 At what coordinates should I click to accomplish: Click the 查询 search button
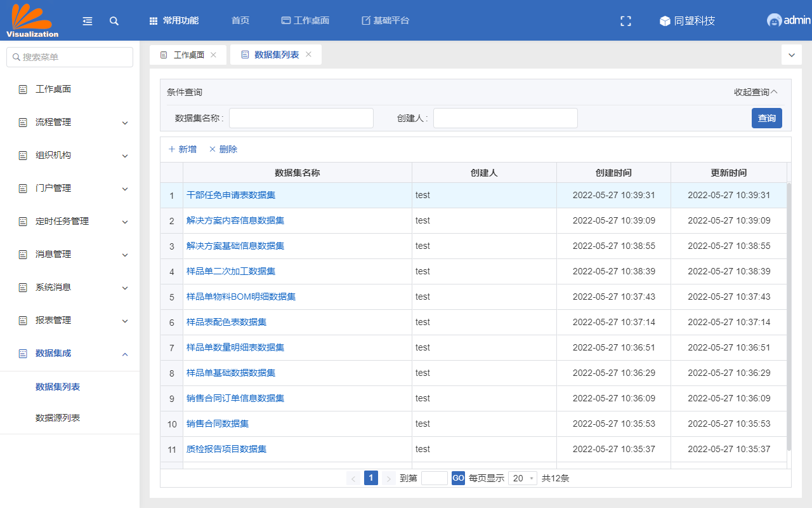coord(766,118)
